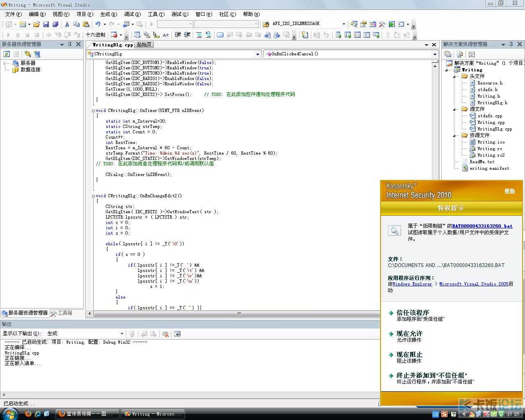Refresh the Server Explorer panel
The width and height of the screenshot is (525, 420).
pos(7,54)
